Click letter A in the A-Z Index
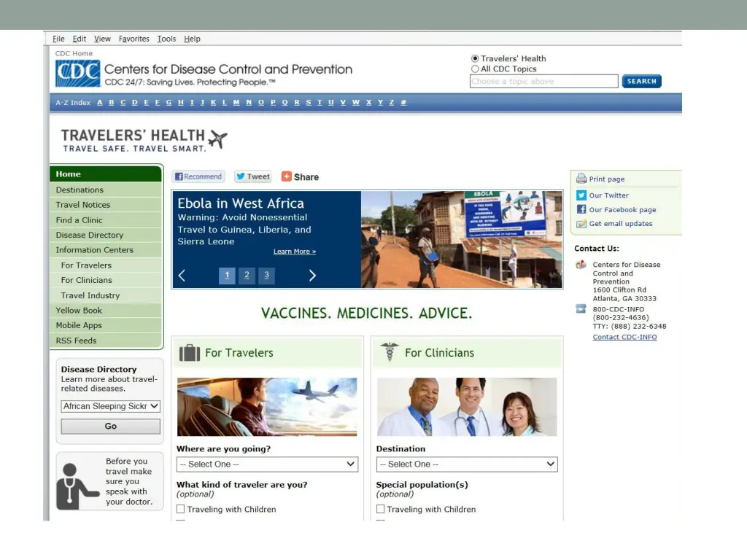Screen dimensions: 747x560 99,102
